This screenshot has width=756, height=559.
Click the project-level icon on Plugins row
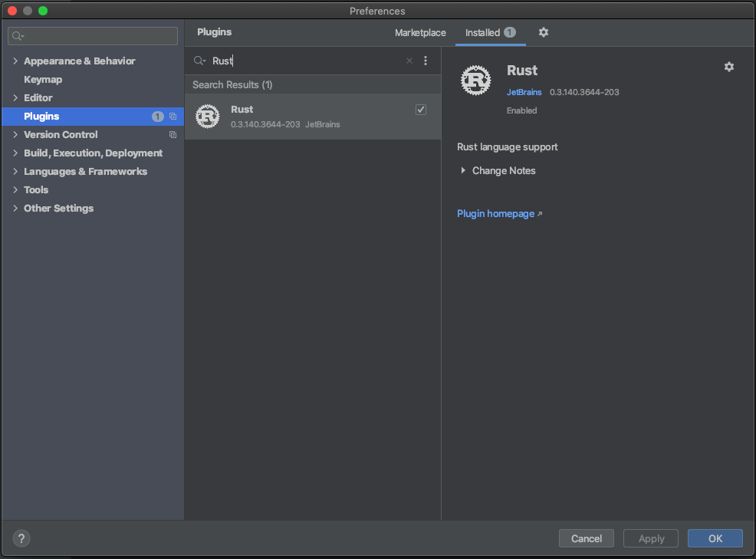[173, 117]
